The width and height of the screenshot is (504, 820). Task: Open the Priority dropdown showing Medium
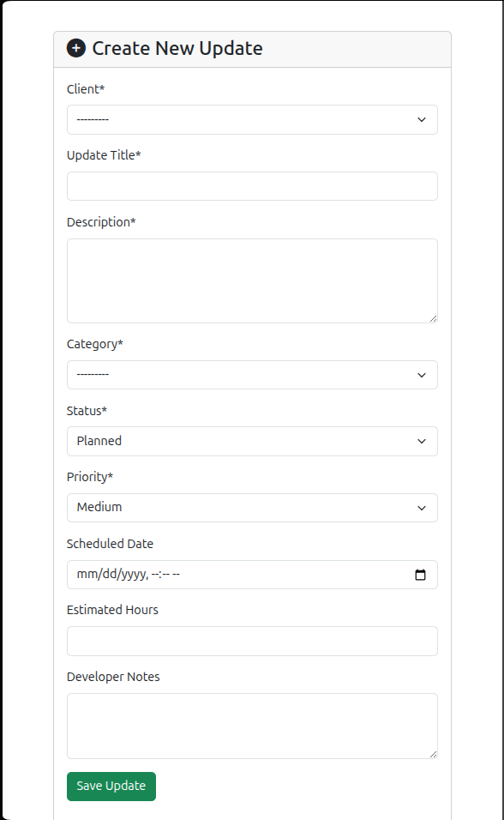click(252, 508)
